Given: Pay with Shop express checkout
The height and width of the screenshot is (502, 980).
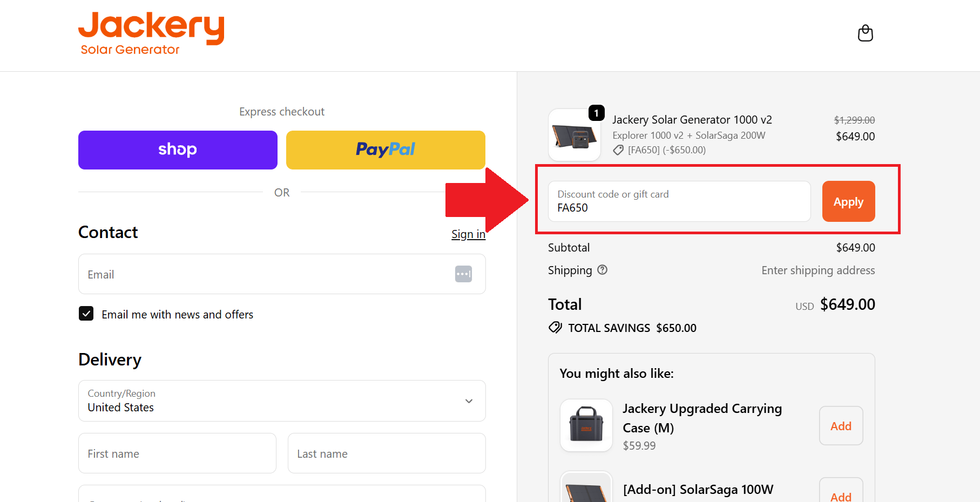Looking at the screenshot, I should point(178,150).
